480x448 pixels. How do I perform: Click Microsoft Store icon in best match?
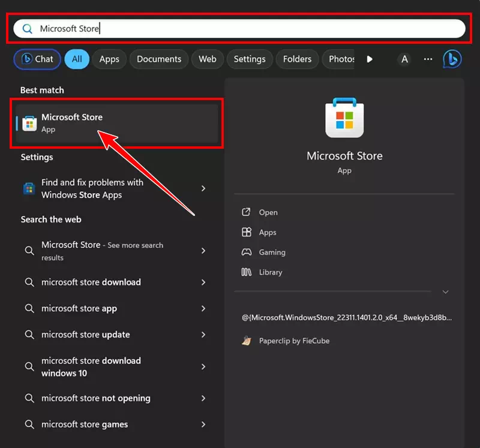29,124
